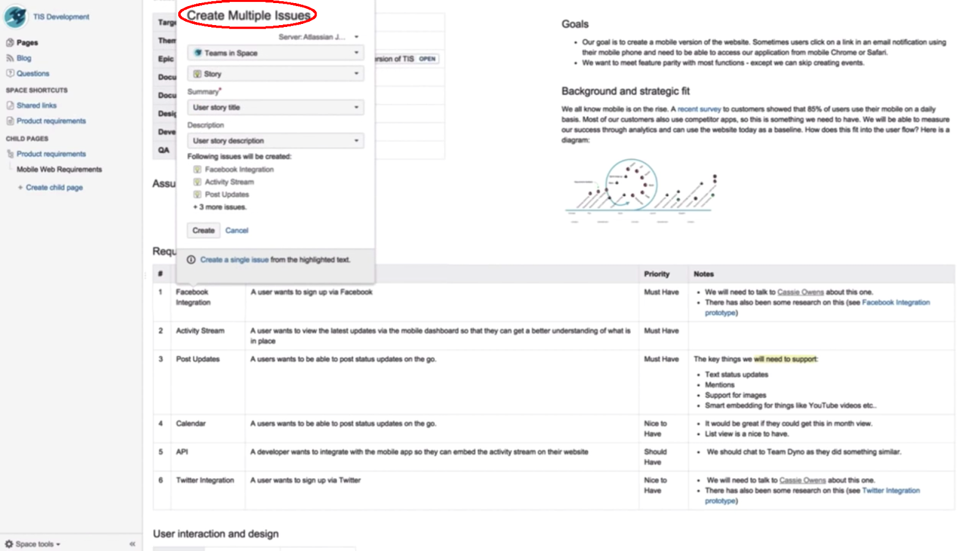
Task: Click the Product requirements shortcut icon
Action: tap(10, 121)
